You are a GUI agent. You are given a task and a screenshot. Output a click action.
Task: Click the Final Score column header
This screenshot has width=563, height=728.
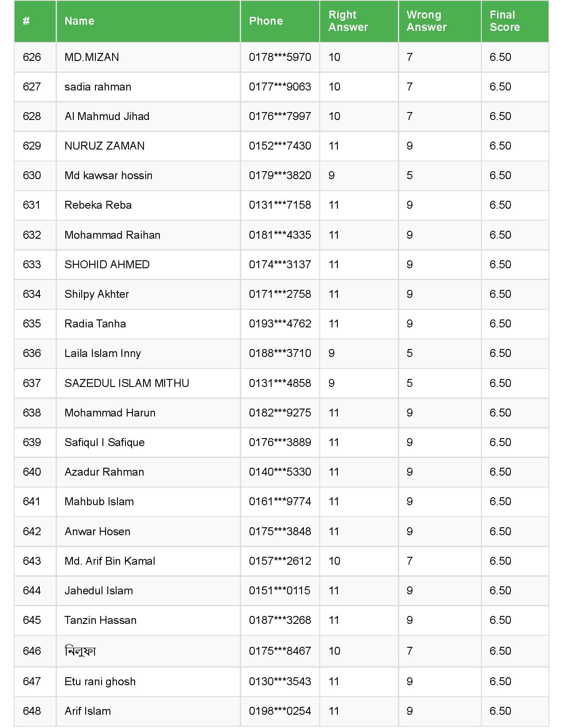(505, 21)
